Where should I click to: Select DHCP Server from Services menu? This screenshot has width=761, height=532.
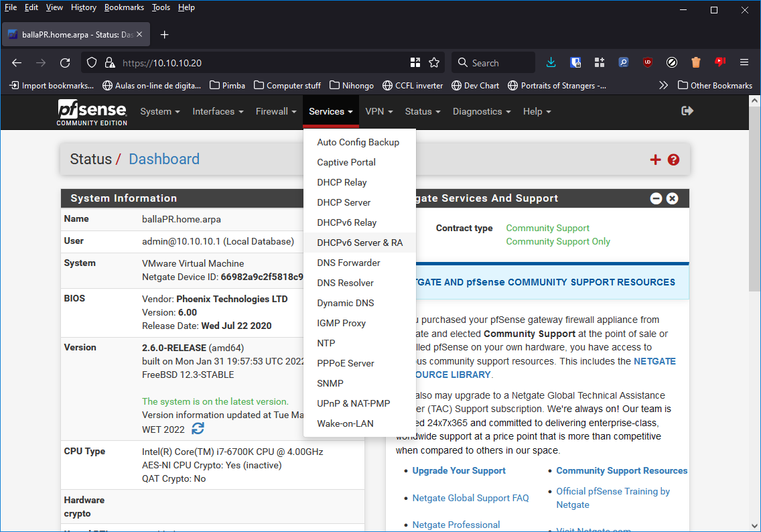pyautogui.click(x=344, y=202)
